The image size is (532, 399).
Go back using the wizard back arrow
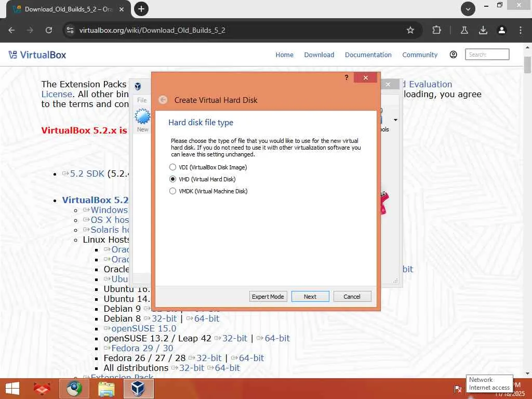point(163,100)
